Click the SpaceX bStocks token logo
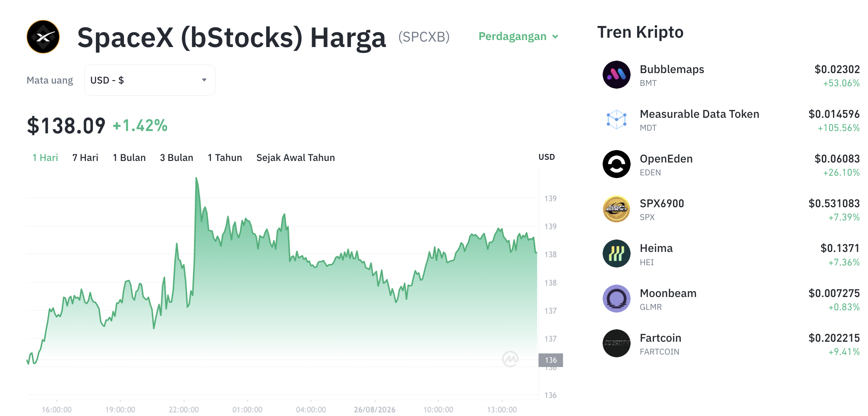868x416 pixels. tap(43, 37)
